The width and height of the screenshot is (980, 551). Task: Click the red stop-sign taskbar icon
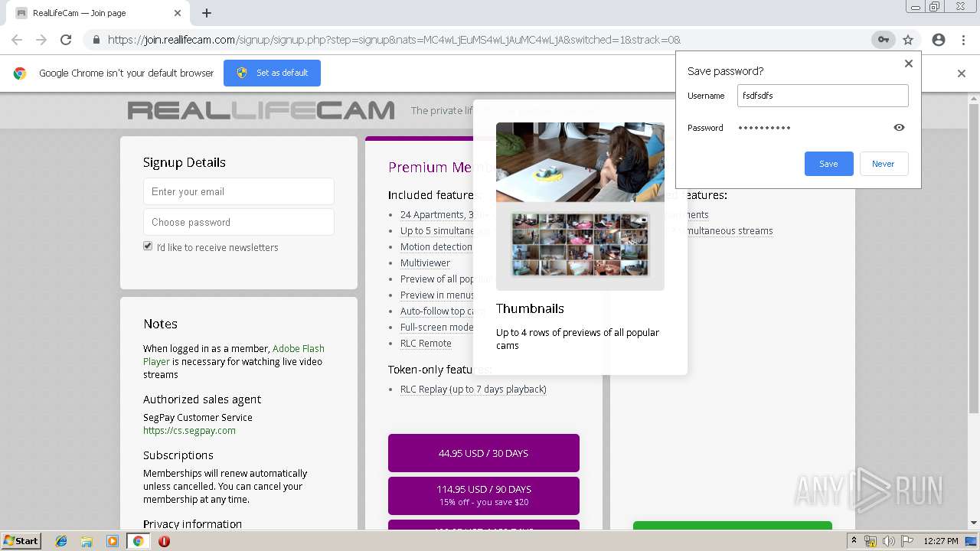tap(164, 541)
